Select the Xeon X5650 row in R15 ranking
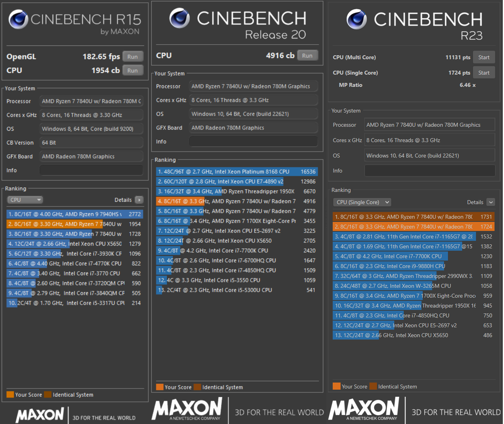This screenshot has height=424, width=504. tap(75, 244)
